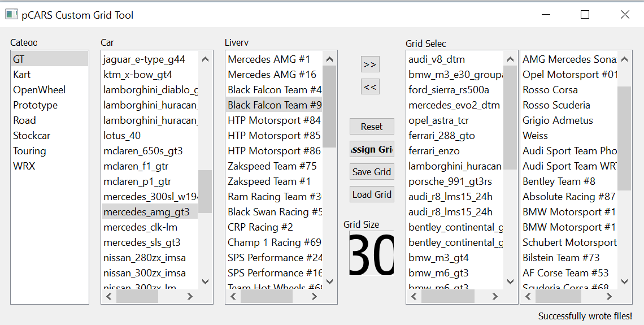The image size is (644, 325).
Task: Click the Save Grid button
Action: (372, 172)
